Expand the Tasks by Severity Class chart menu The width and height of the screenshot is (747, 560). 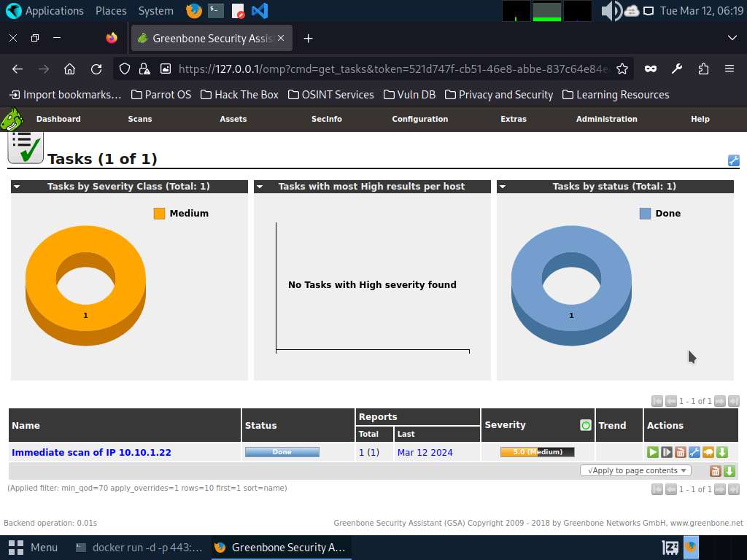pyautogui.click(x=17, y=187)
